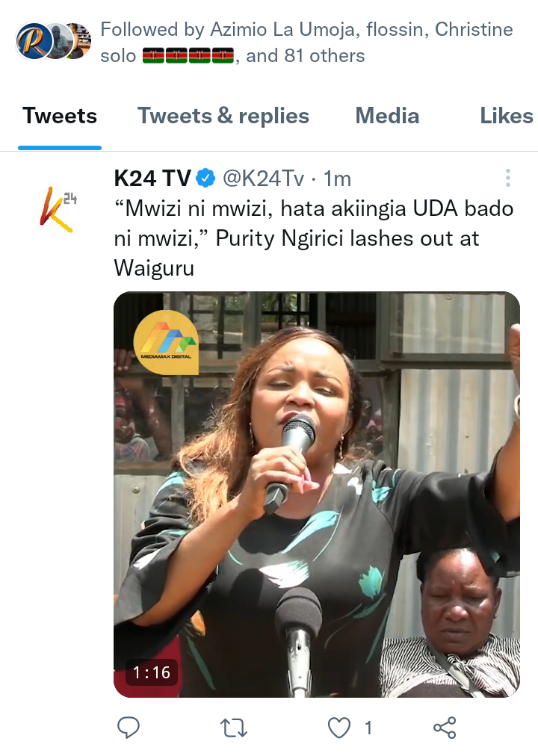Open the three-dot tweet options menu

(507, 178)
